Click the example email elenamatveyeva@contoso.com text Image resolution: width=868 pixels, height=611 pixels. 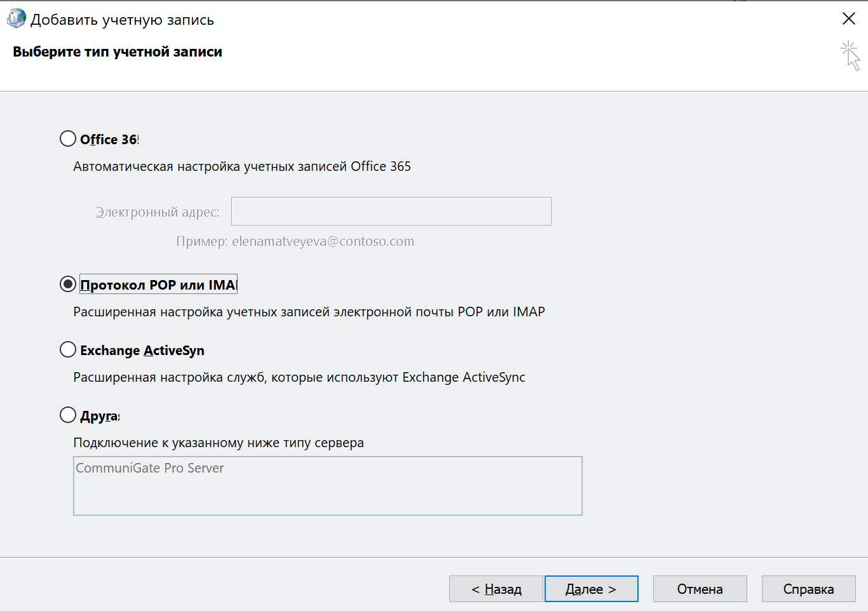click(323, 241)
